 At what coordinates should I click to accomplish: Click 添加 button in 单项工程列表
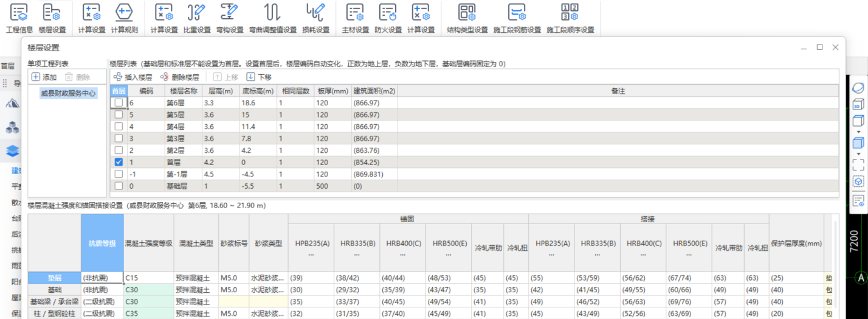tap(44, 77)
